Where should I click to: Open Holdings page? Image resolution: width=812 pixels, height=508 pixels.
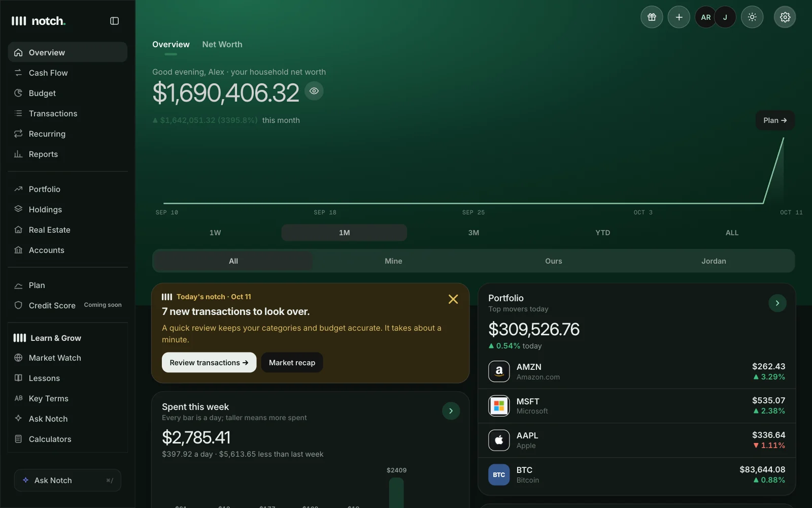[67, 209]
